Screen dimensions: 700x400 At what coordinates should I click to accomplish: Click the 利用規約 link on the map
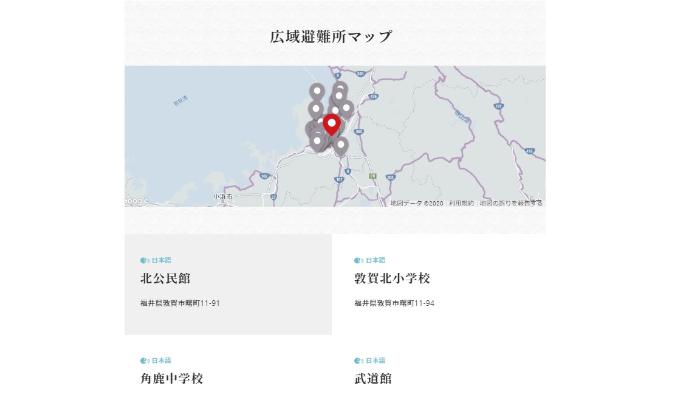(462, 203)
